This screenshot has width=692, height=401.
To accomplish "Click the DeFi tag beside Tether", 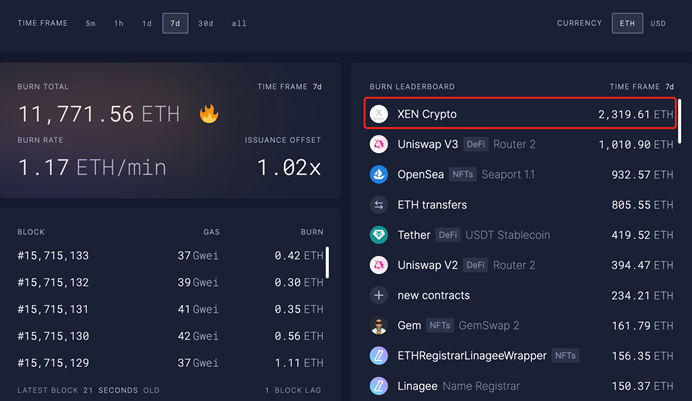I will (x=448, y=235).
